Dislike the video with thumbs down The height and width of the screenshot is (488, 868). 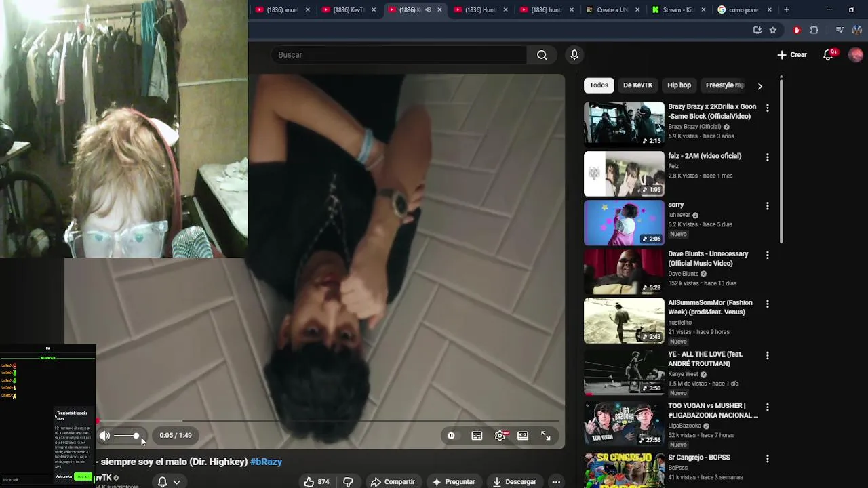click(348, 482)
